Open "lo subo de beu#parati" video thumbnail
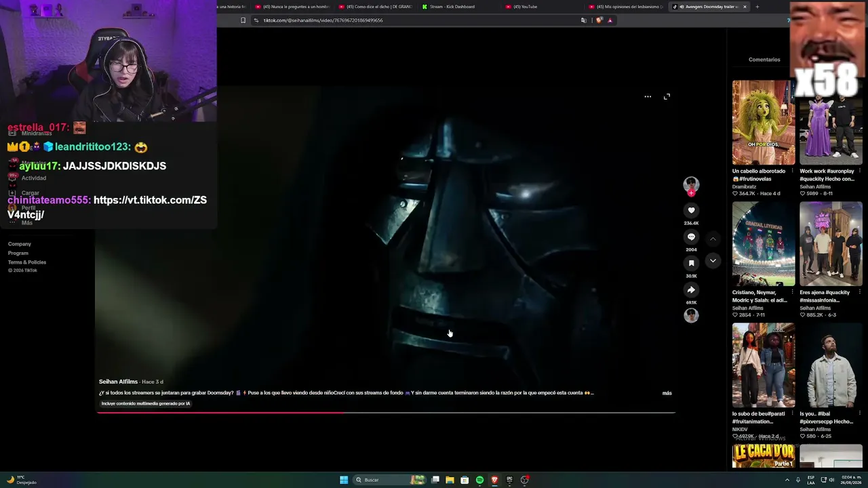Screen dimensions: 868x488 click(764, 365)
